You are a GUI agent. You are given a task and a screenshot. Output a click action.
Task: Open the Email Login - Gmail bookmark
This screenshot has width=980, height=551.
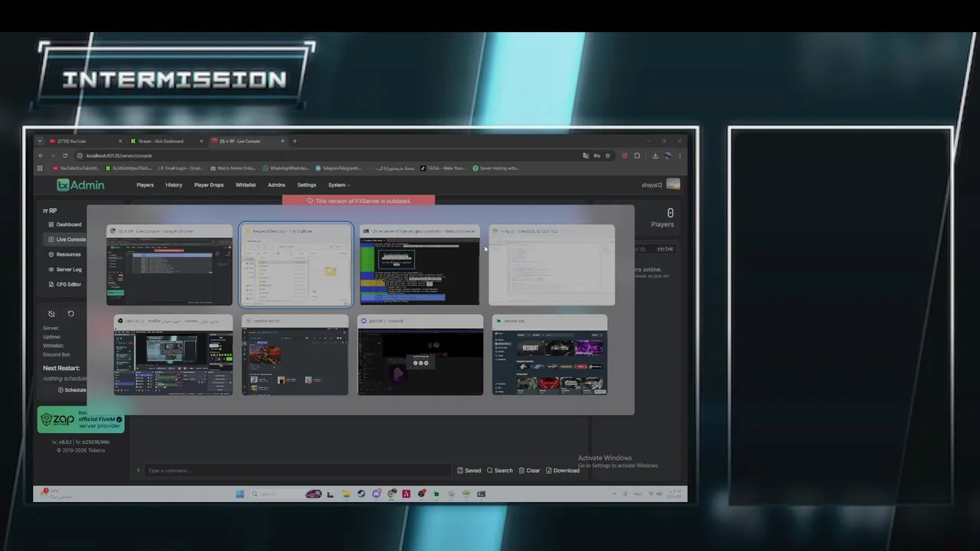(x=181, y=168)
